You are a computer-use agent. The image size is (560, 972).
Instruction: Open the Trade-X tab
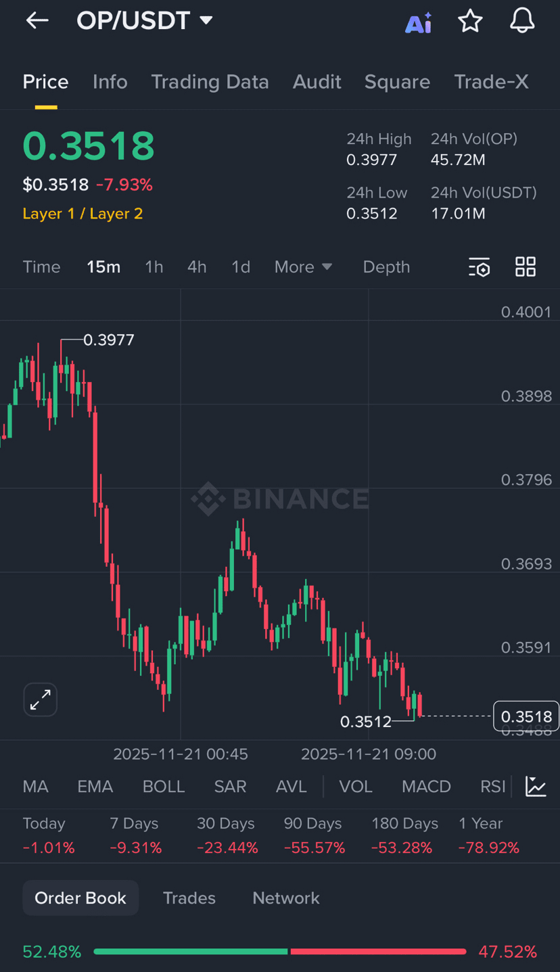[x=491, y=82]
